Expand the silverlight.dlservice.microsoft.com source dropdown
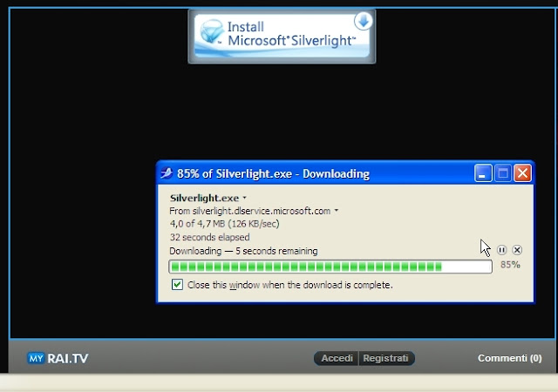This screenshot has height=392, width=558. click(337, 211)
